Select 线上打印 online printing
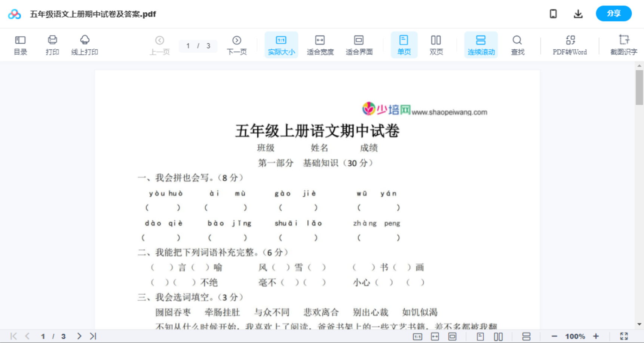The width and height of the screenshot is (644, 343). click(85, 44)
